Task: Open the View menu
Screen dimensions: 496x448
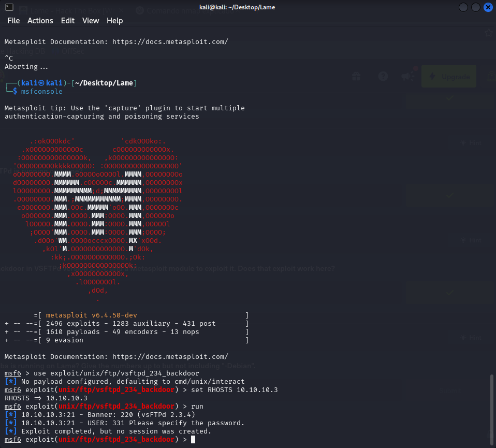Action: 91,21
